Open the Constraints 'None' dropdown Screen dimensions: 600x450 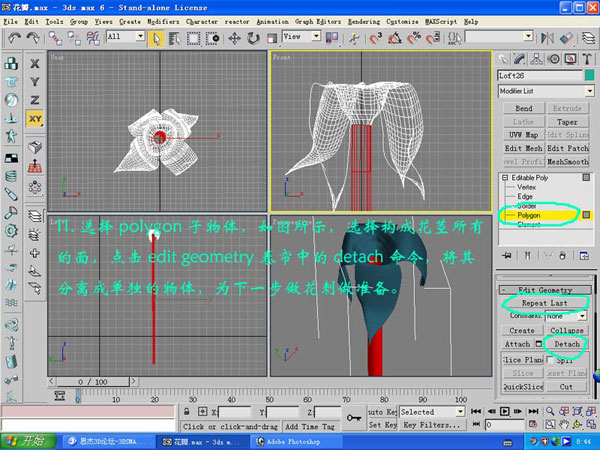pyautogui.click(x=582, y=316)
